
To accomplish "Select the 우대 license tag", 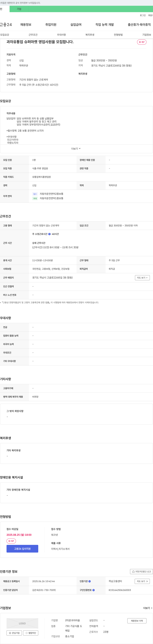I will pyautogui.click(x=35, y=199).
